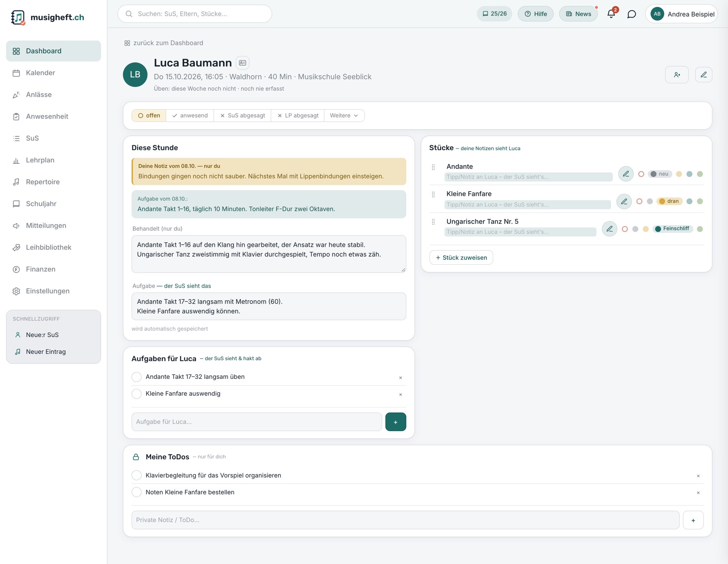
Task: Mark Noten Kleine Fanfare bestellen done
Action: [x=136, y=492]
